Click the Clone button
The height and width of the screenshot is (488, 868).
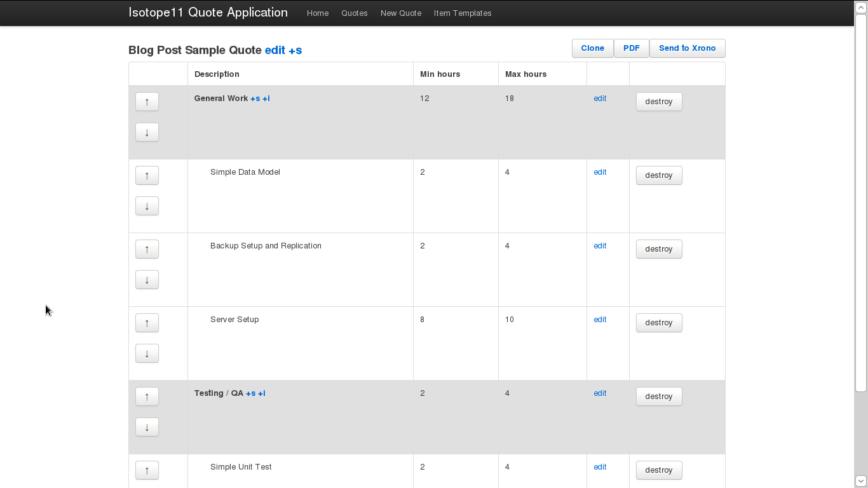(592, 48)
